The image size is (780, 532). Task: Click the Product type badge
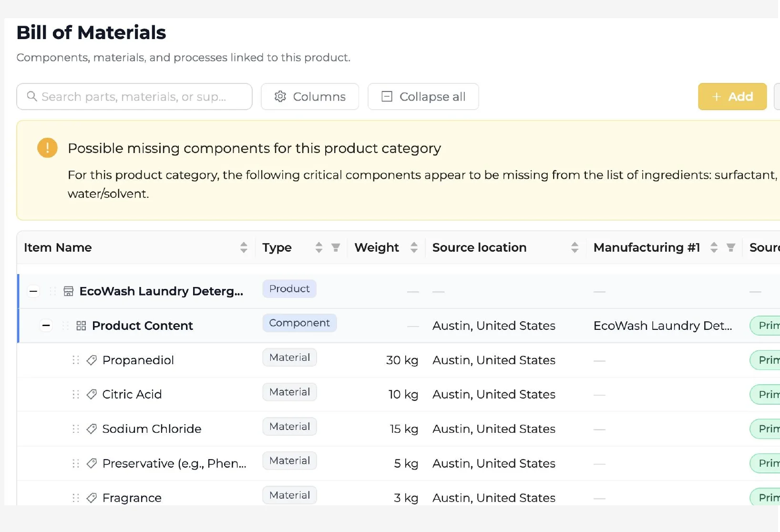(x=289, y=289)
